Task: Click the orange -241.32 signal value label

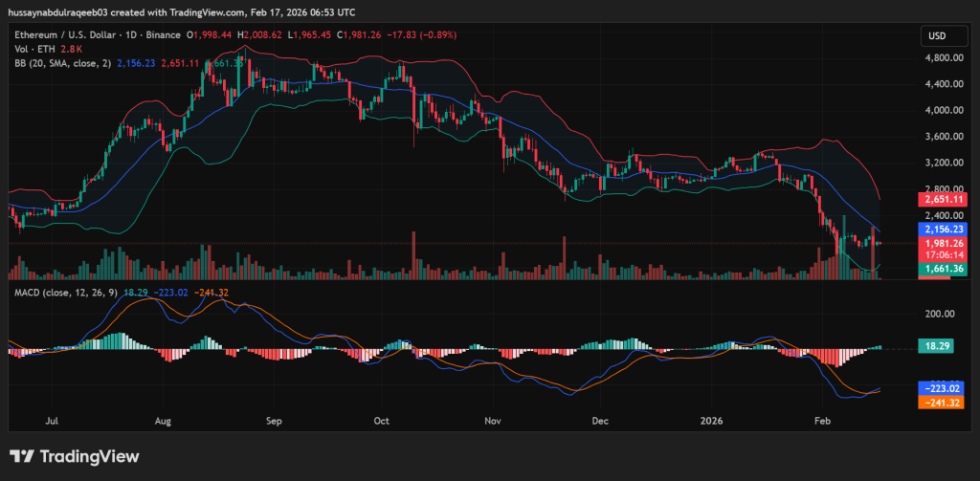Action: tap(941, 403)
